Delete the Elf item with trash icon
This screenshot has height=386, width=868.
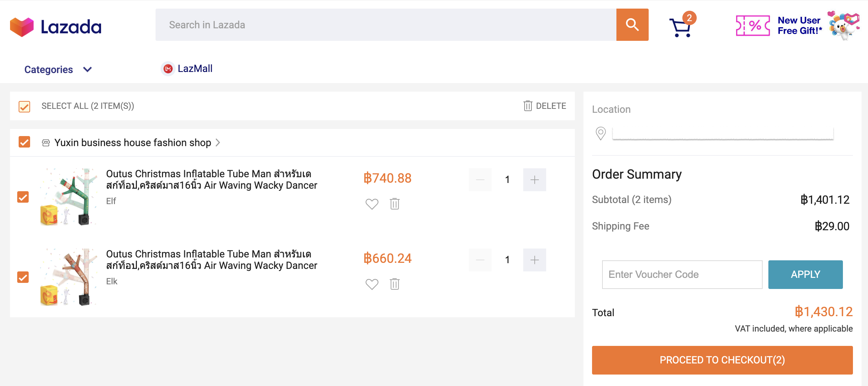pos(395,204)
